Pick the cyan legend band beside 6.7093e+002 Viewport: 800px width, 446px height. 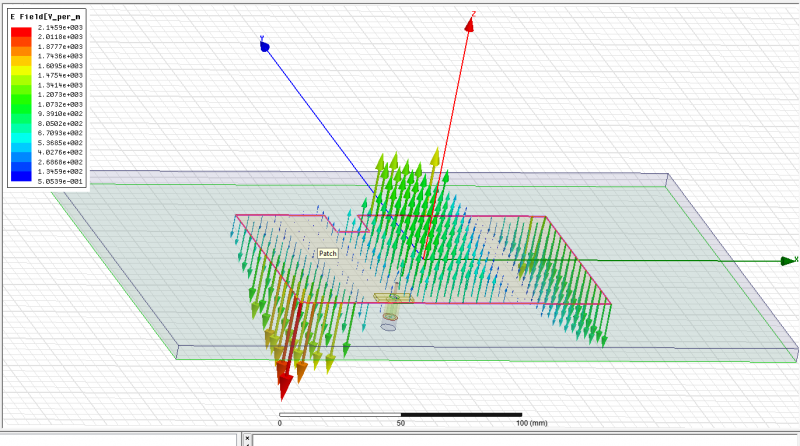[21, 138]
